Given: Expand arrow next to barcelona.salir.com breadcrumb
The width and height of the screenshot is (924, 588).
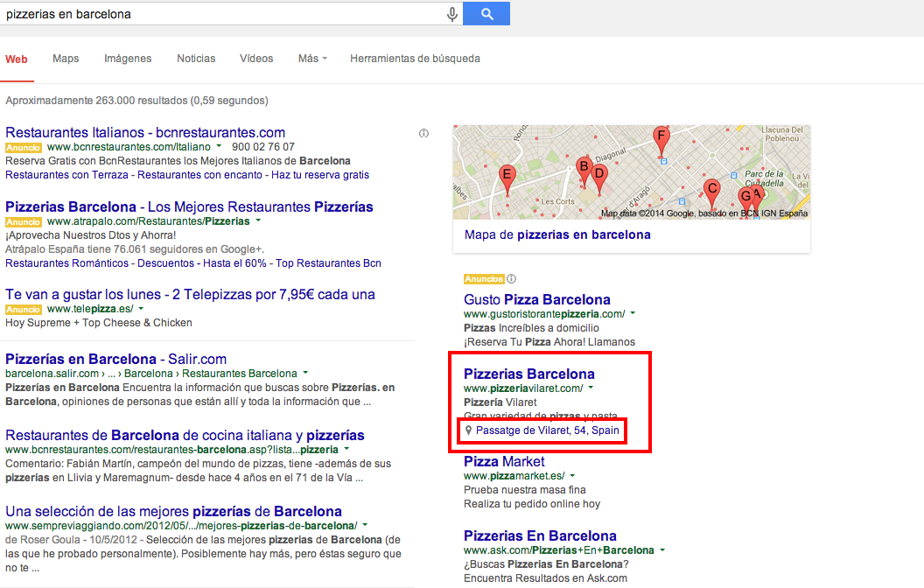Looking at the screenshot, I should (305, 373).
